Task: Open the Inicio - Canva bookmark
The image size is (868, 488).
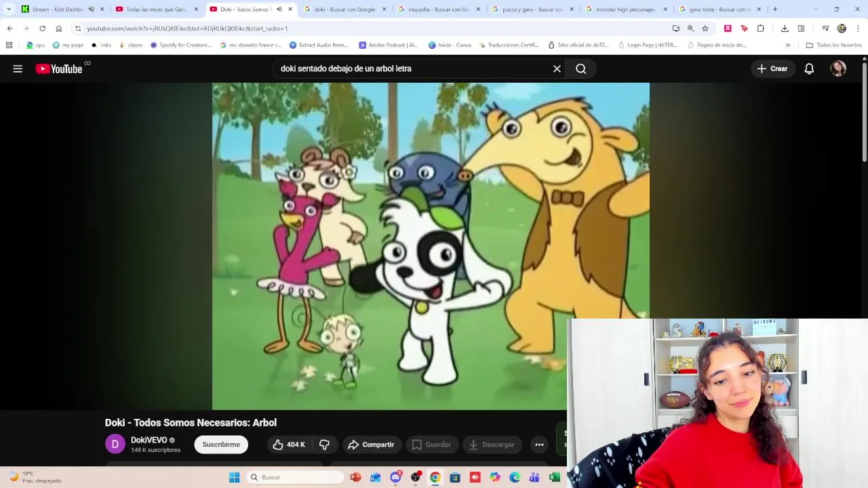Action: pyautogui.click(x=450, y=45)
